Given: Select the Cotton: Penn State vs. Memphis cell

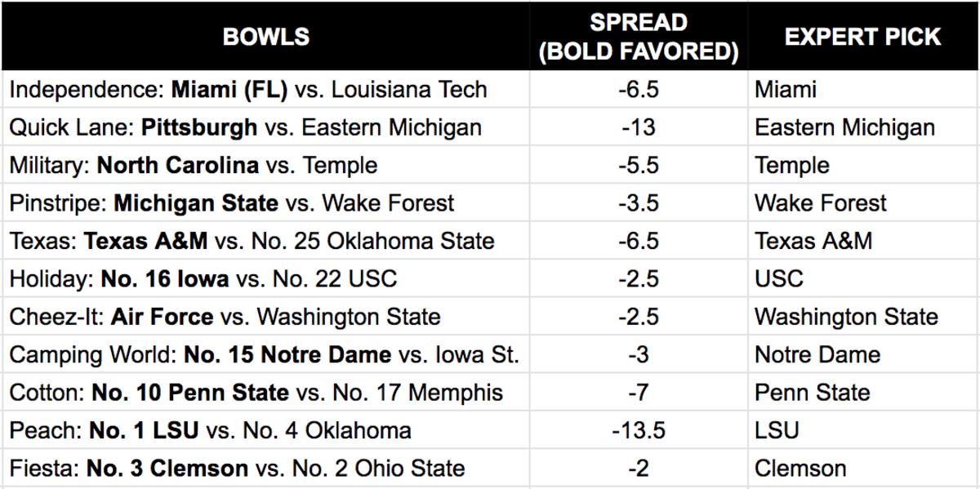Looking at the screenshot, I should tap(256, 393).
